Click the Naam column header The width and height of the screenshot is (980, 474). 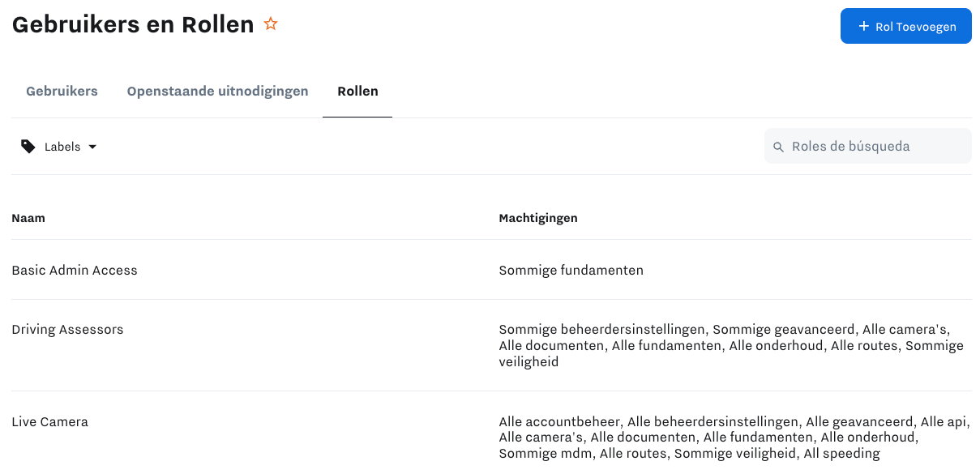pyautogui.click(x=28, y=218)
